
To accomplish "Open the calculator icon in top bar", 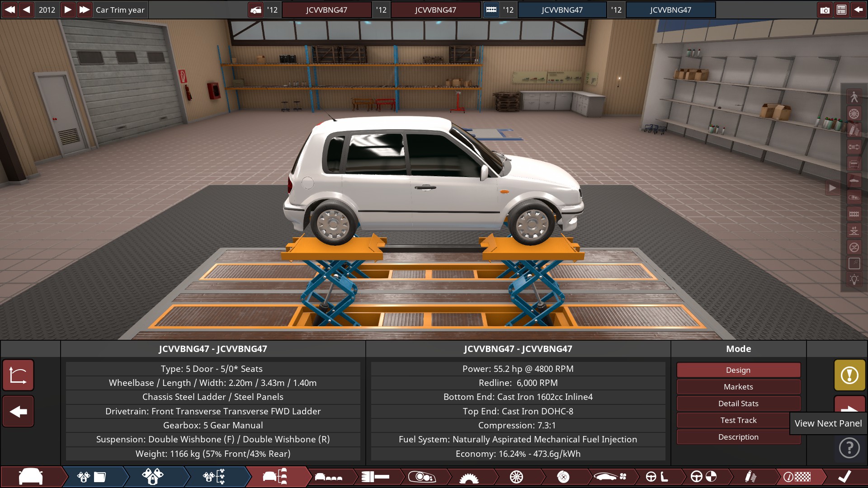I will pos(841,10).
